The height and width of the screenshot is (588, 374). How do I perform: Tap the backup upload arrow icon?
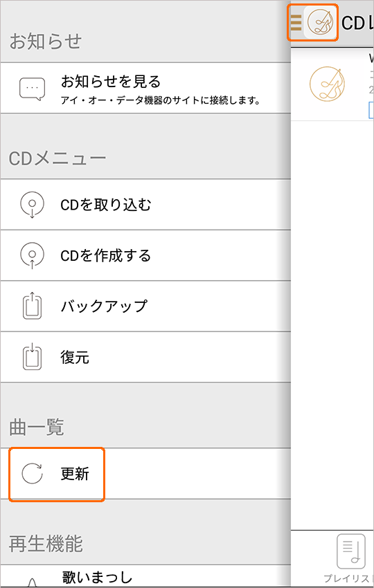[32, 306]
